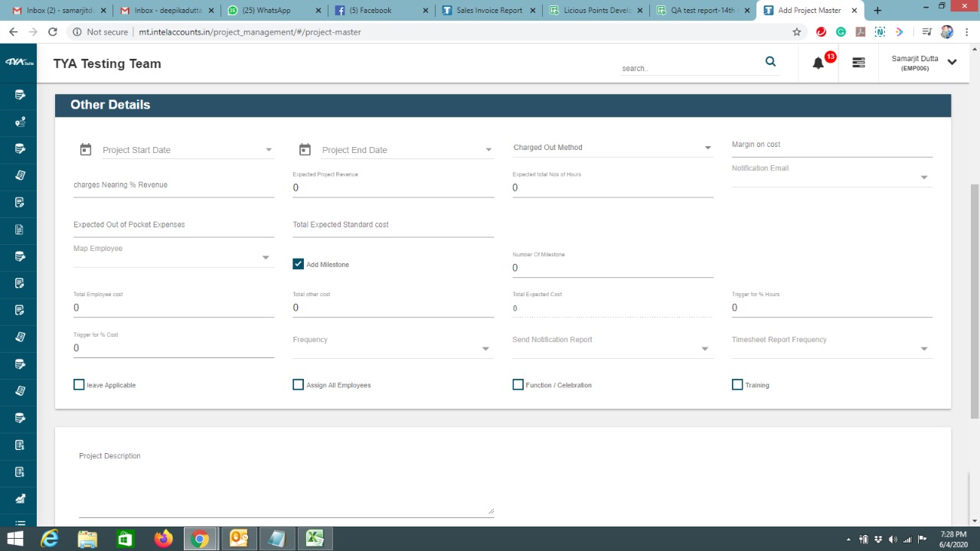Viewport: 980px width, 551px height.
Task: Open Outlook from the taskbar
Action: pyautogui.click(x=238, y=539)
